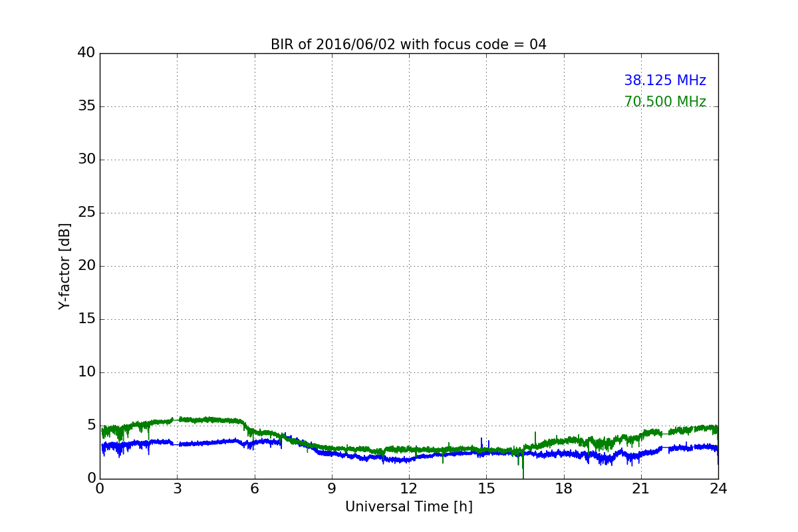The image size is (798, 532).
Task: Click y-axis tick label '5'
Action: (x=90, y=426)
